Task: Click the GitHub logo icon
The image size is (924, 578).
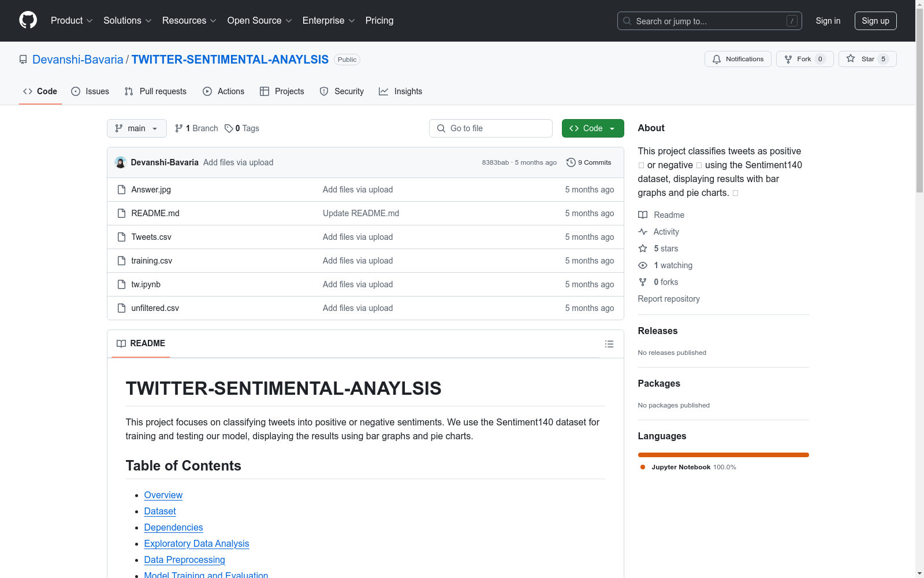Action: point(28,20)
